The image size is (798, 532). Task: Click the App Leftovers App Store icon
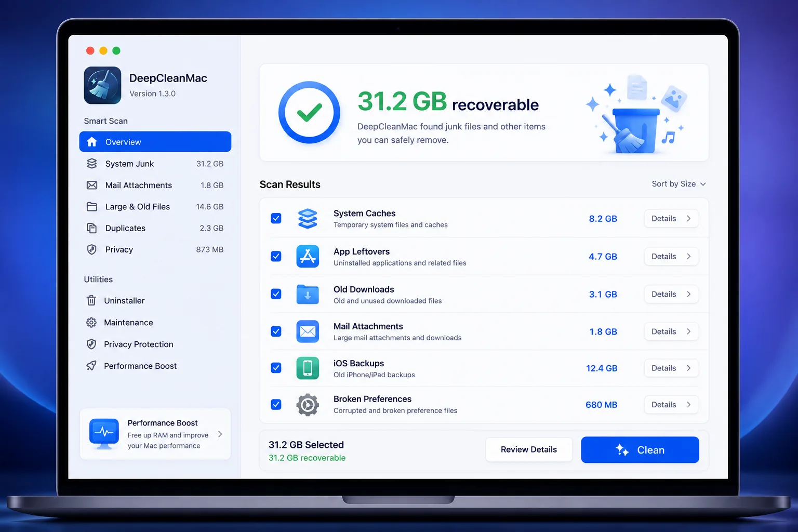click(x=308, y=256)
